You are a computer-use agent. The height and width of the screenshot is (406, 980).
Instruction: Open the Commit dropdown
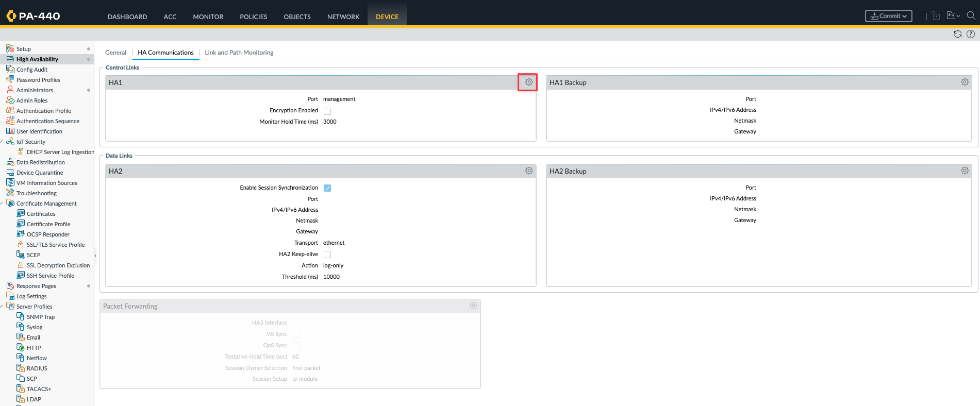coord(889,16)
